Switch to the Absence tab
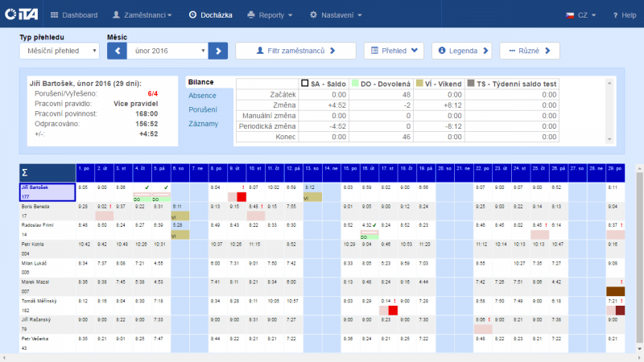This screenshot has width=644, height=362. (x=202, y=96)
